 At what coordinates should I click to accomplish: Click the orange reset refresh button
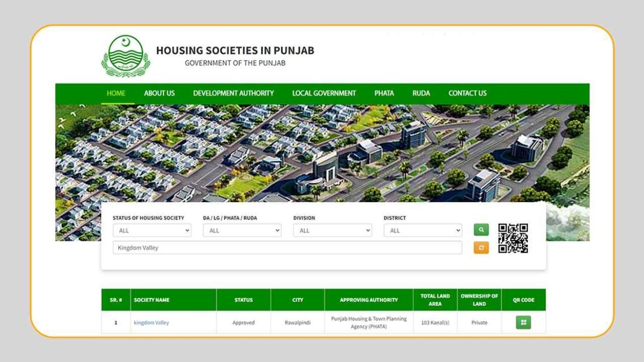(x=481, y=248)
